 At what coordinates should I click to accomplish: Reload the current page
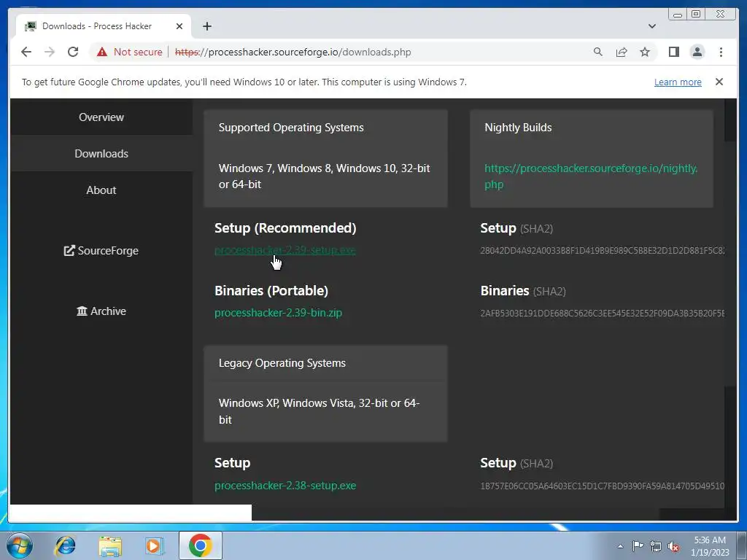click(73, 52)
